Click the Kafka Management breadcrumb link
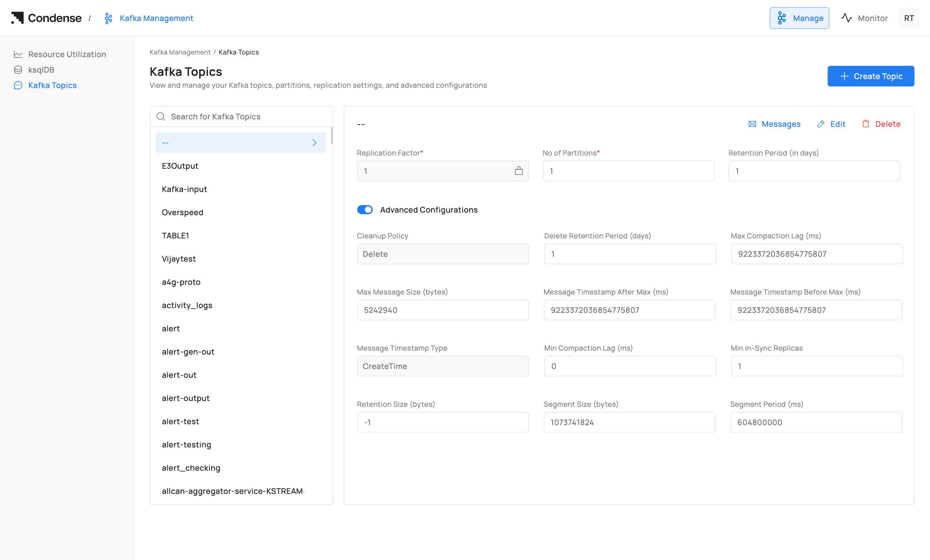This screenshot has height=560, width=930. (180, 52)
